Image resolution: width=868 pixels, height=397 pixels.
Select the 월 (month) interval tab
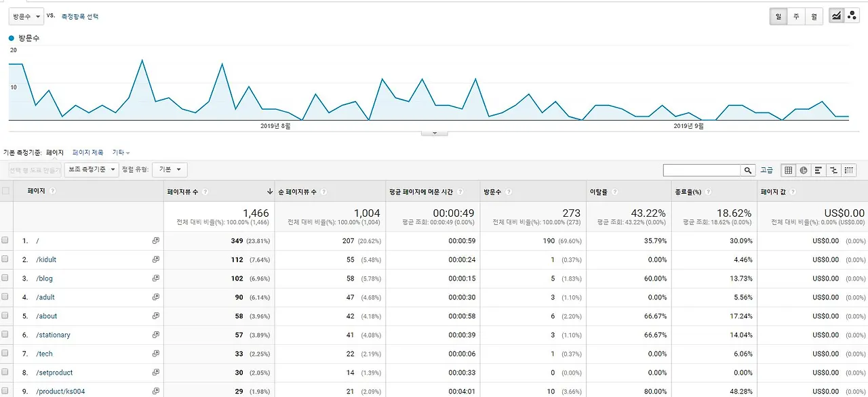tap(814, 16)
